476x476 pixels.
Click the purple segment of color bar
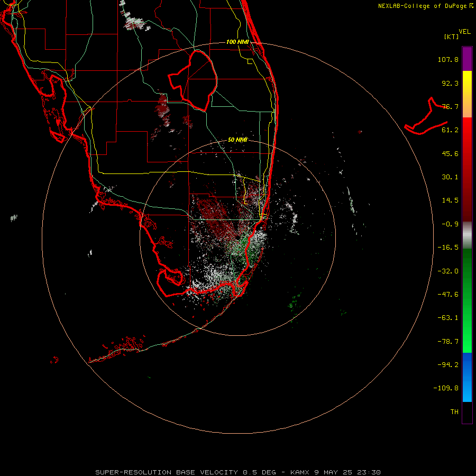pos(467,59)
